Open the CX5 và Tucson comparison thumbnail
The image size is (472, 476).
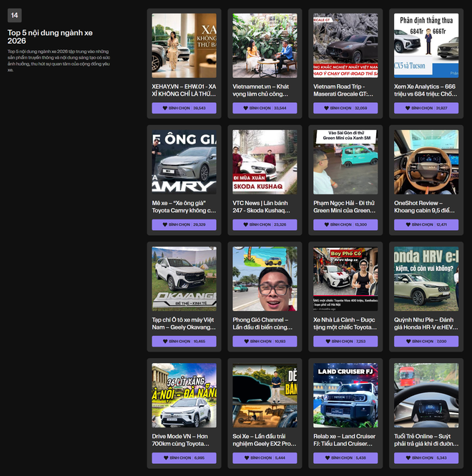[426, 46]
